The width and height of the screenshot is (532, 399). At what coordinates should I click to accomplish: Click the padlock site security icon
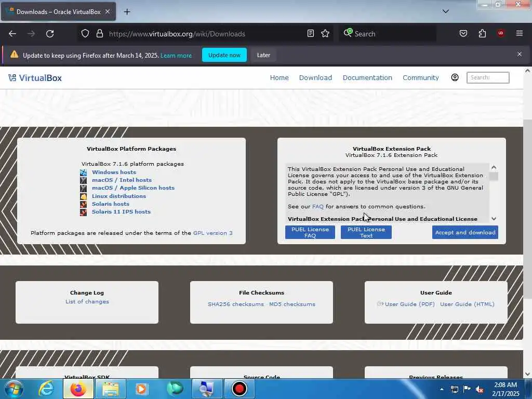[x=99, y=34]
